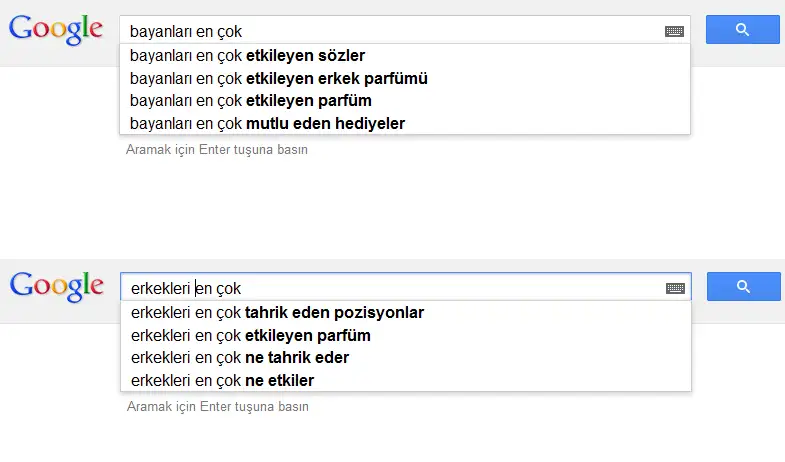Click bottom 'Aramak için Enter tuşuna basın' hint

(218, 406)
